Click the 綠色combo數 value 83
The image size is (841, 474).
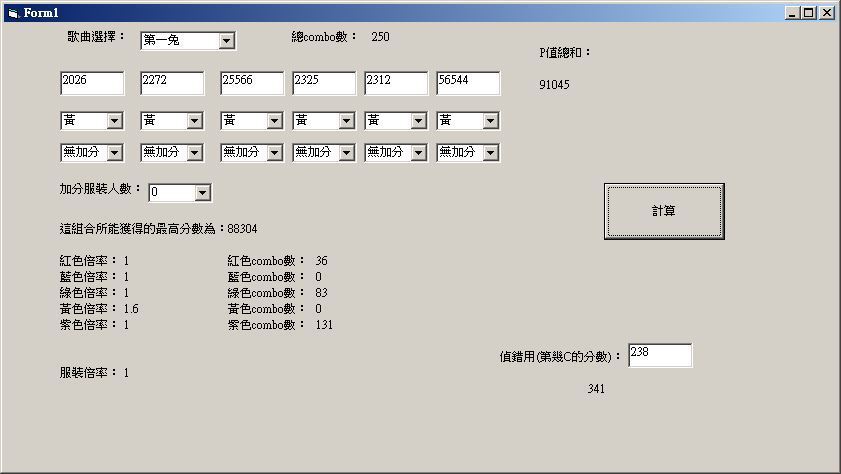coord(321,293)
